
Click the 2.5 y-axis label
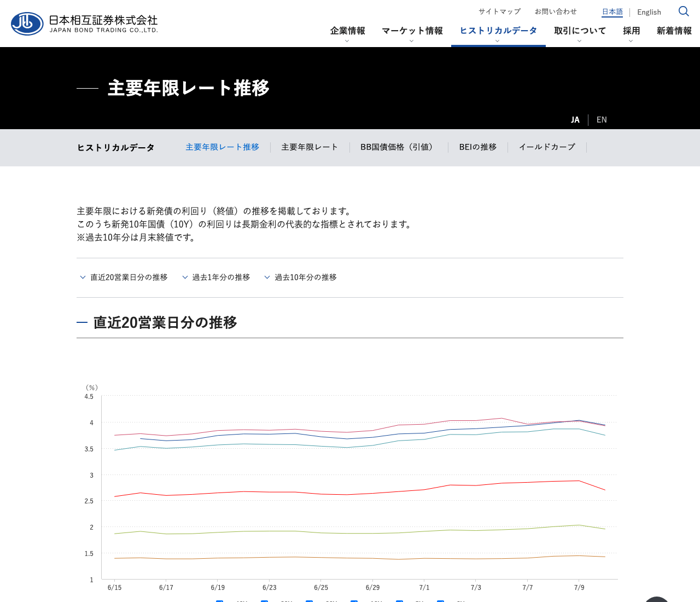pos(89,501)
